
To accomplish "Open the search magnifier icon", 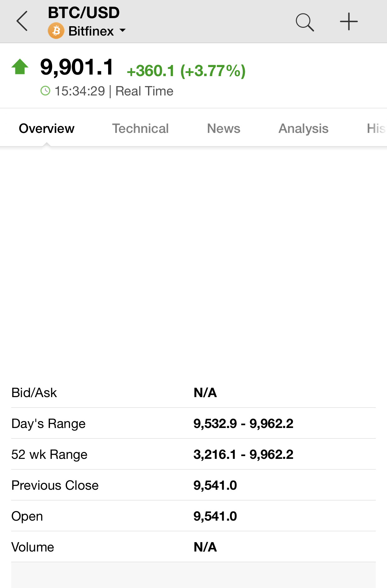I will click(305, 22).
